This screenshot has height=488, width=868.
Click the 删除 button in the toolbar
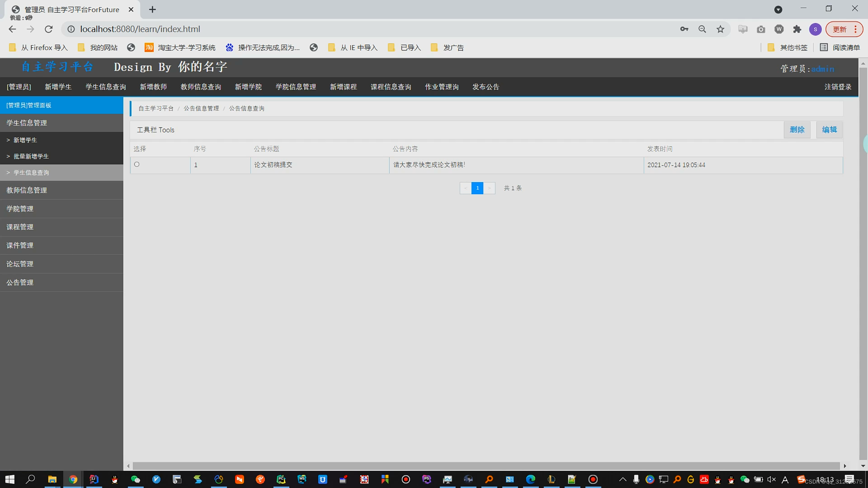coord(797,130)
